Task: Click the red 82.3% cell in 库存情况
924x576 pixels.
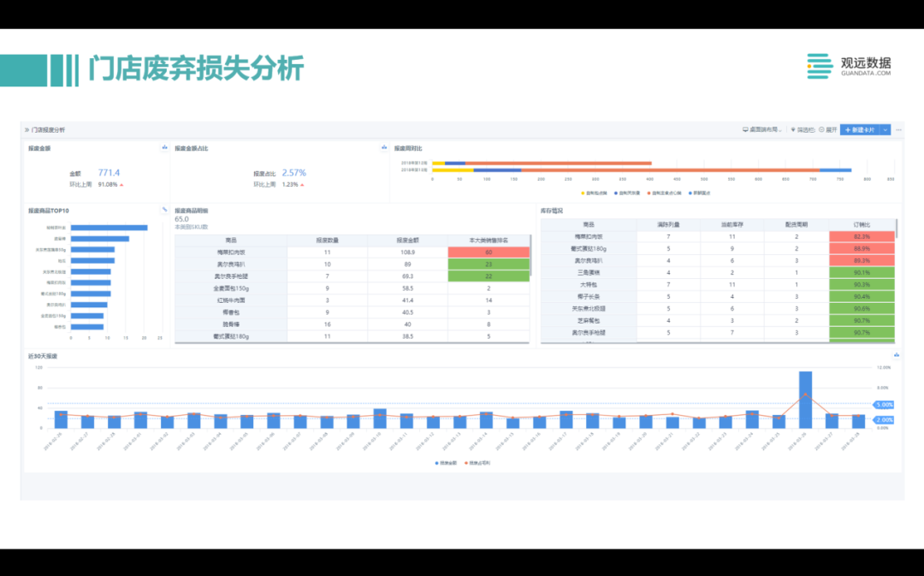Action: [862, 236]
